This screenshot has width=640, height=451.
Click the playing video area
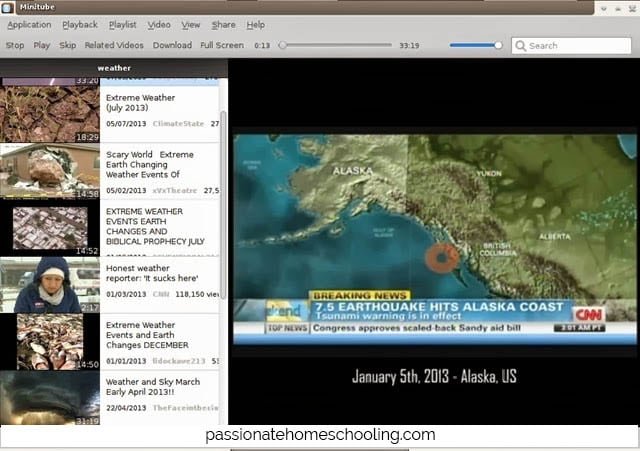point(434,240)
